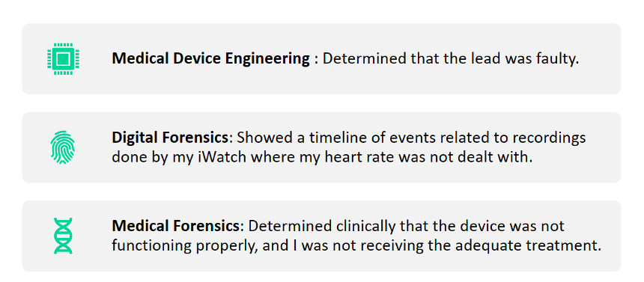Click the phrase "functioning properly"

click(181, 246)
